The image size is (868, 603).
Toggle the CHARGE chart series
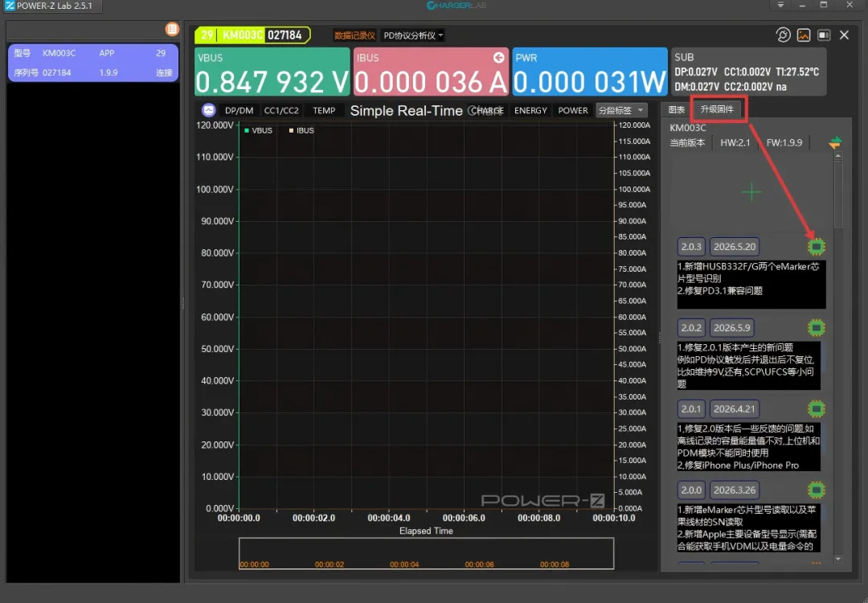pyautogui.click(x=487, y=111)
